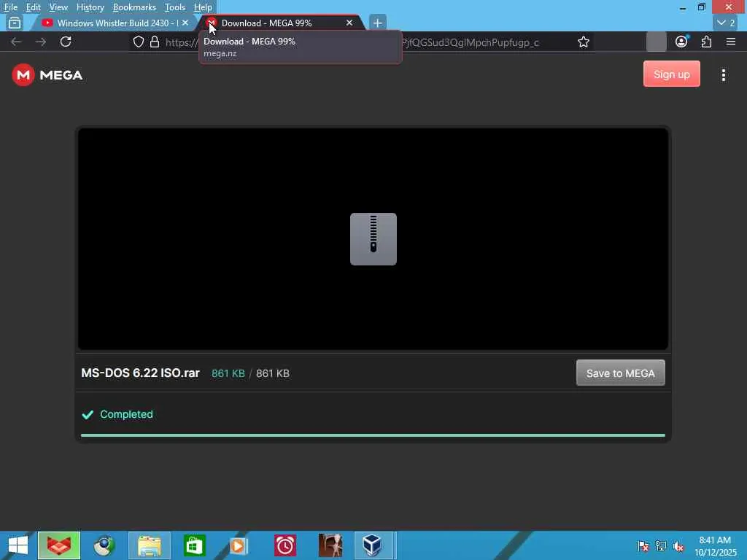Click the completed download progress bar
Viewport: 747px width, 560px height.
[373, 435]
